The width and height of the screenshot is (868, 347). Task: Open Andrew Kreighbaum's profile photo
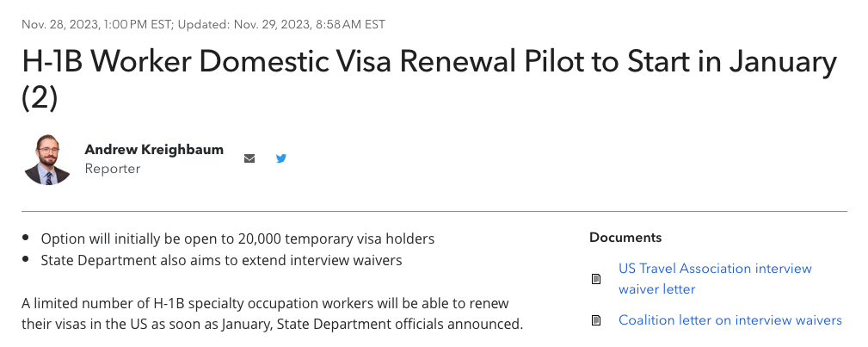pyautogui.click(x=47, y=159)
